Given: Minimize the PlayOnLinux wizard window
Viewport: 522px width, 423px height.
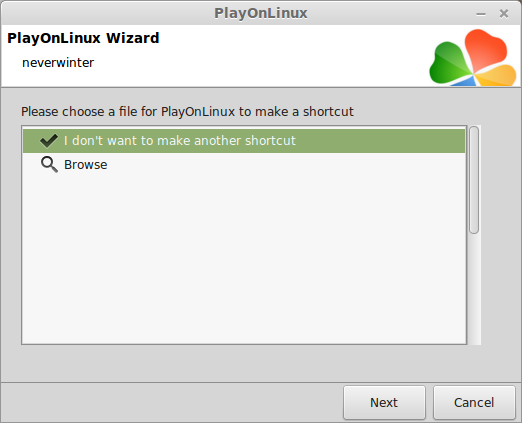Looking at the screenshot, I should (x=481, y=14).
